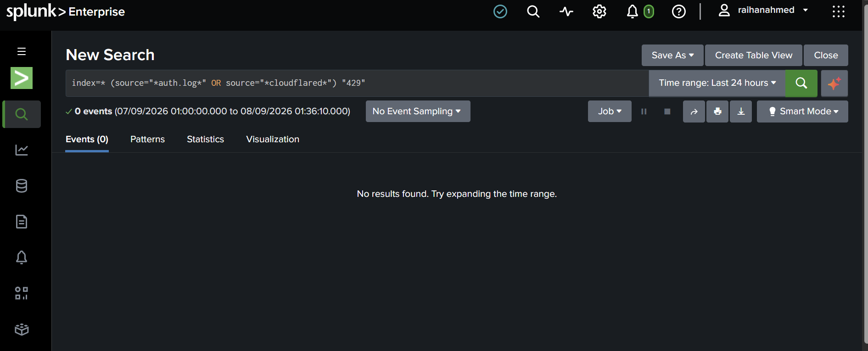This screenshot has height=351, width=868.
Task: Share the search job arrow icon
Action: click(694, 111)
